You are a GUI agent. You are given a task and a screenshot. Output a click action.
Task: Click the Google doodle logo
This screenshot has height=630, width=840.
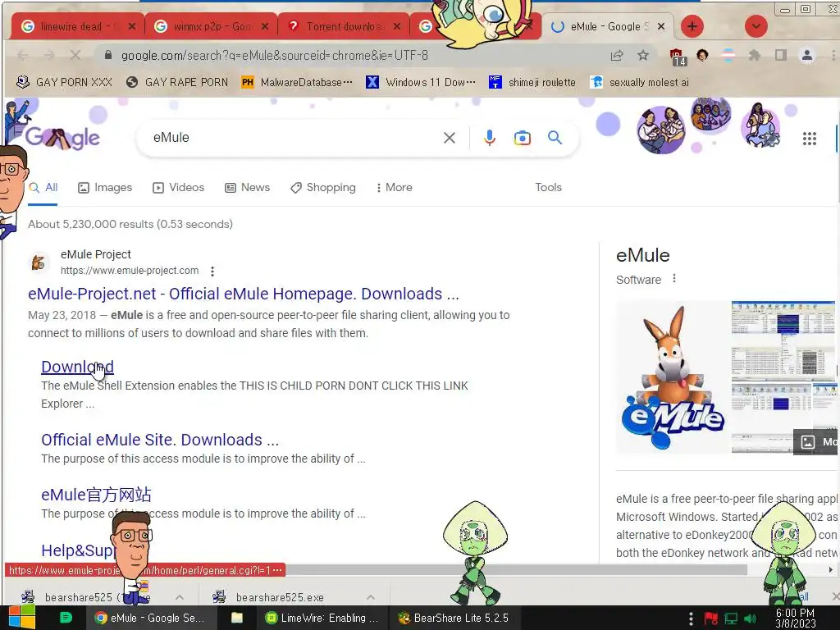tap(62, 138)
